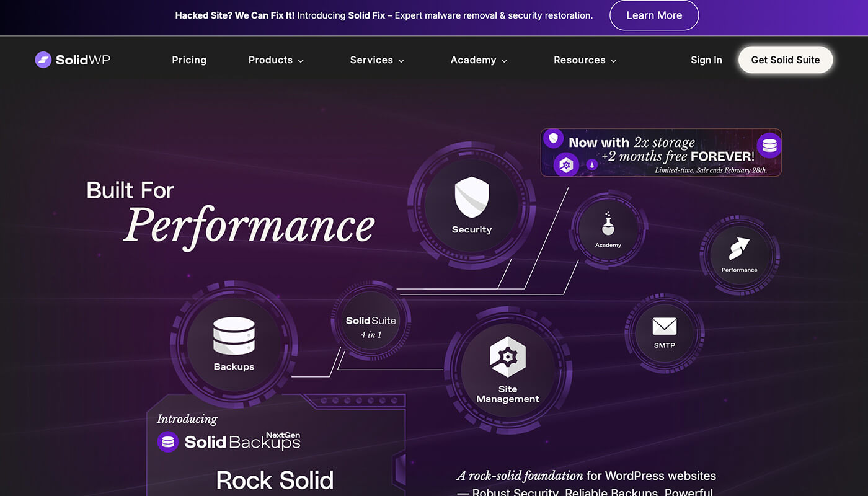Click the Performance arrow icon
The width and height of the screenshot is (868, 496).
(x=739, y=249)
